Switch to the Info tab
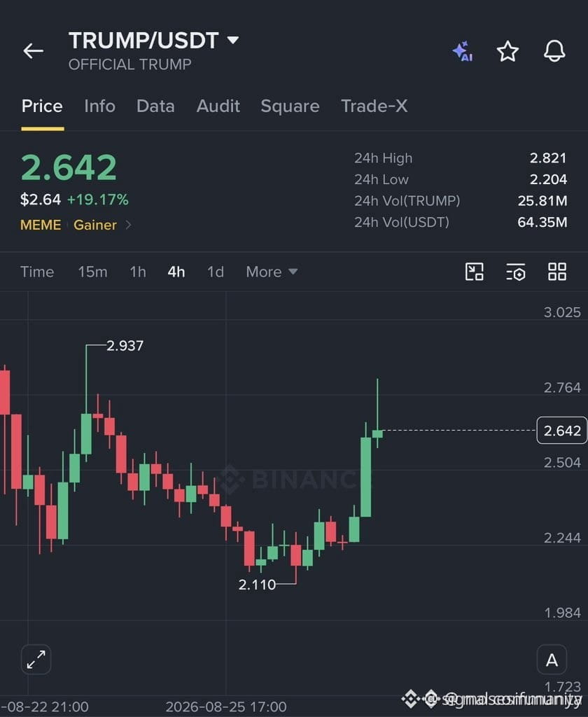This screenshot has width=588, height=717. [x=99, y=106]
